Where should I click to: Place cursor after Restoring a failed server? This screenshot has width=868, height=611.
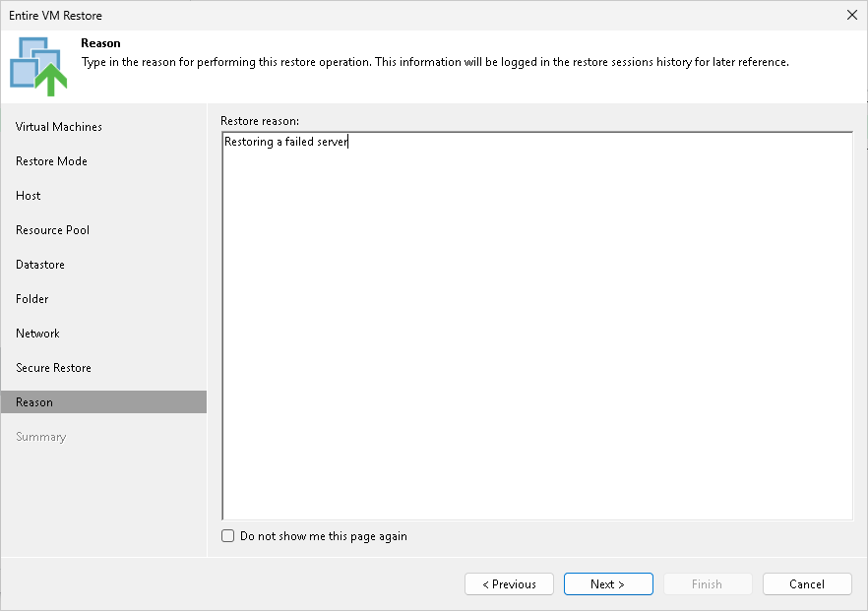tap(349, 142)
